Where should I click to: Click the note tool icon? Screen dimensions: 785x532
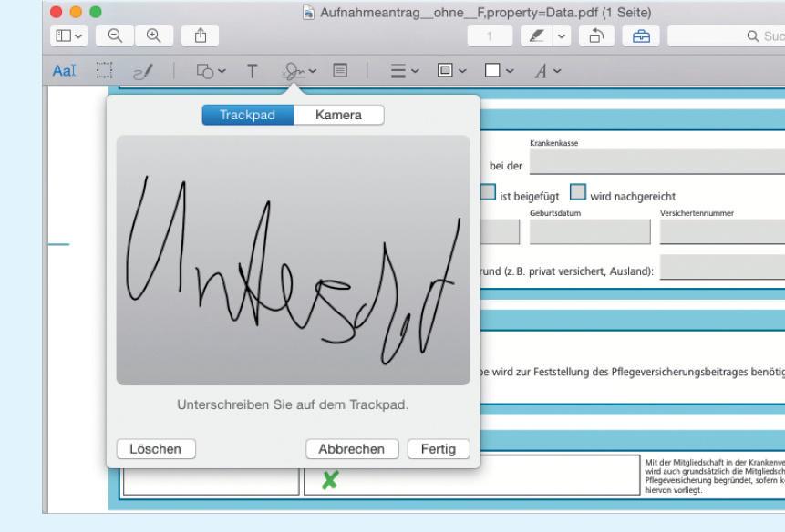pyautogui.click(x=340, y=70)
